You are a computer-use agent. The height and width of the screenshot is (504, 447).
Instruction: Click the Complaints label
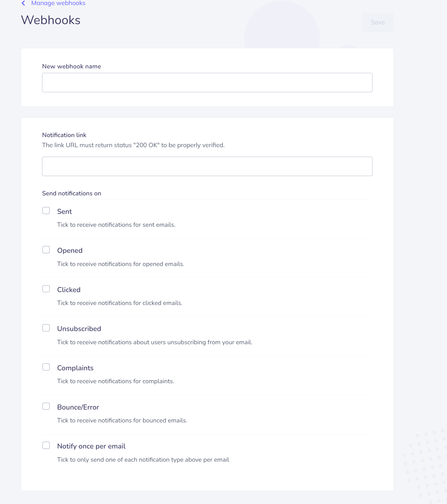coord(75,368)
